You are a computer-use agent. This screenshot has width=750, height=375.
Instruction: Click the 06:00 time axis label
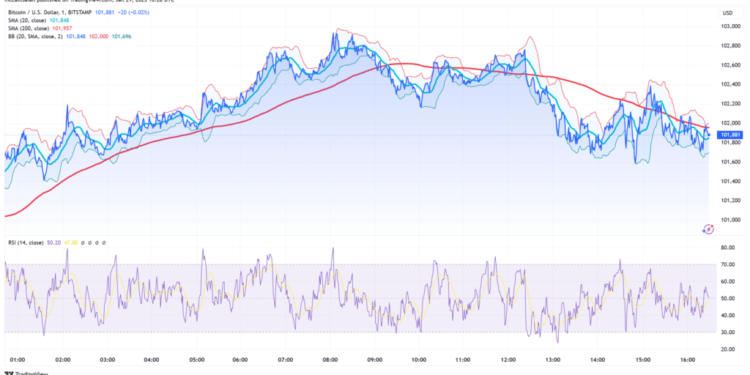[x=241, y=359]
